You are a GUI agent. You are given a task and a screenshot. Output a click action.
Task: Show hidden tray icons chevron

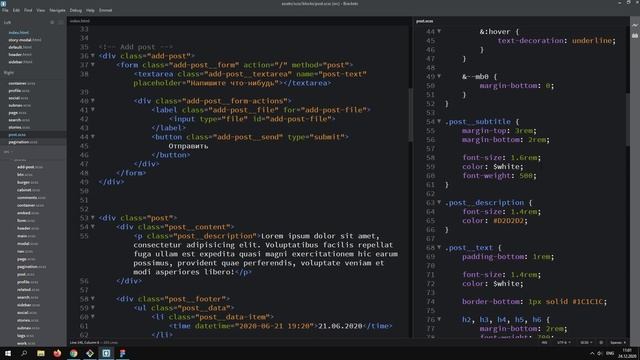592,353
